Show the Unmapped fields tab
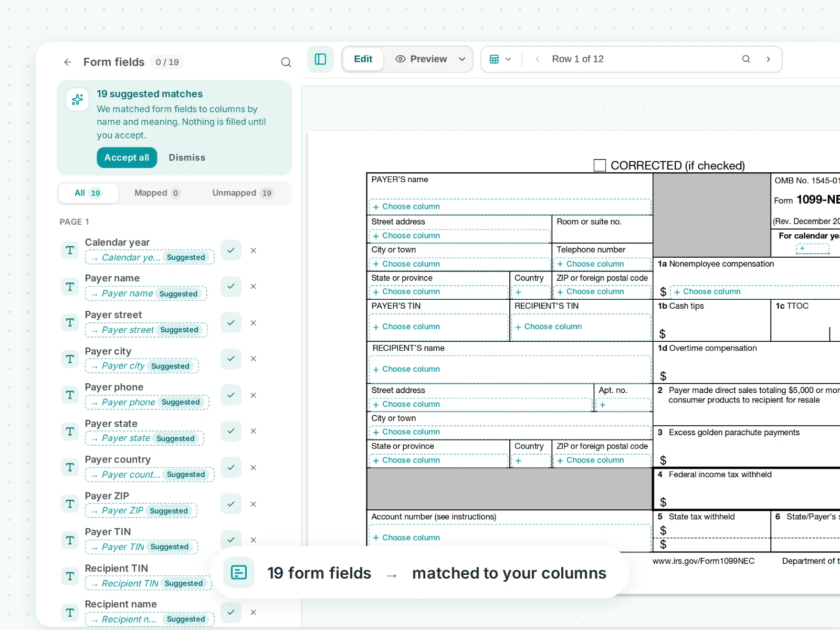The image size is (840, 630). 242,193
